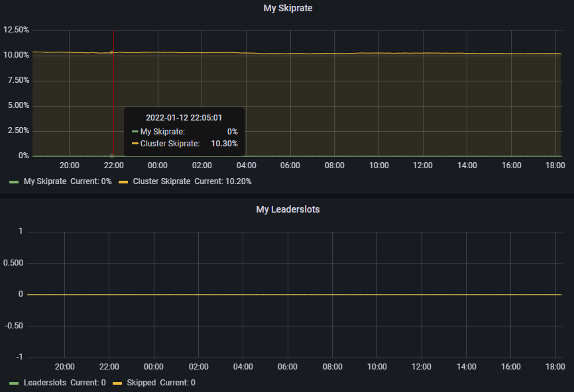Click the 2.50% y-axis label
Screen dimensions: 574x392
pyautogui.click(x=19, y=130)
